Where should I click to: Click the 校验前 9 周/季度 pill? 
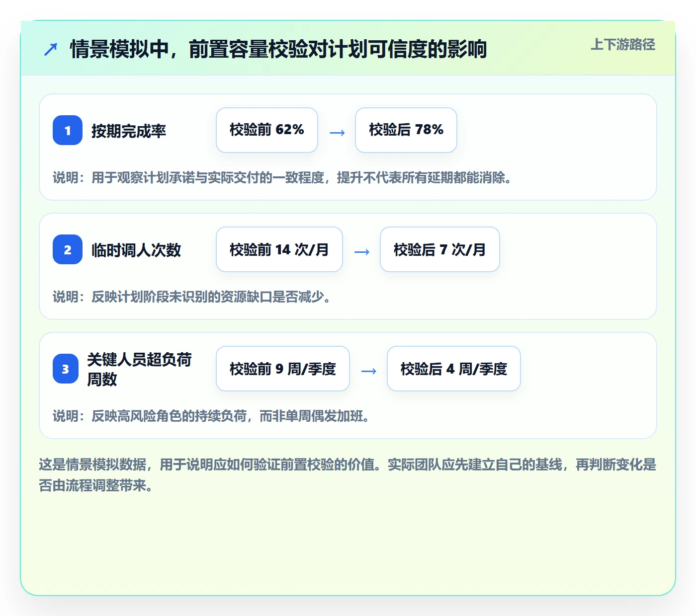pos(283,369)
